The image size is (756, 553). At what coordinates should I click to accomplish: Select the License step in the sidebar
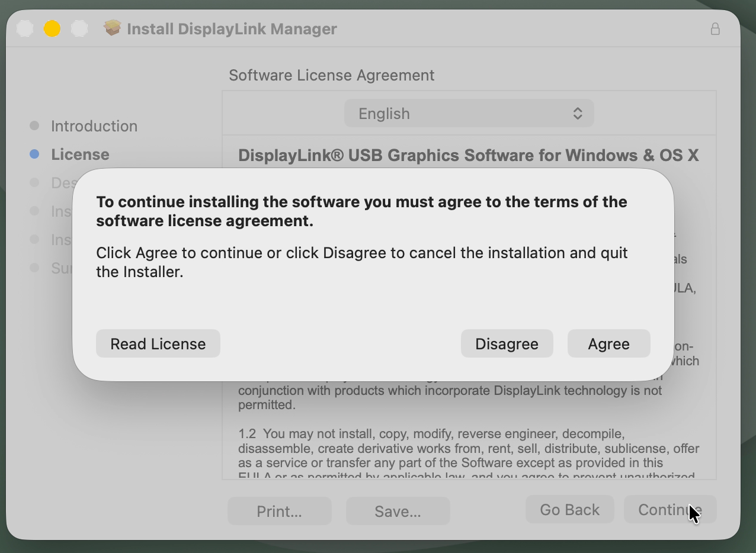80,154
